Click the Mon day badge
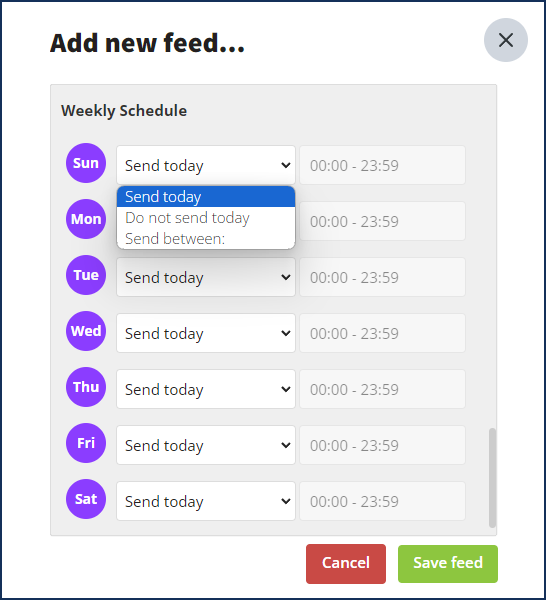 [86, 219]
